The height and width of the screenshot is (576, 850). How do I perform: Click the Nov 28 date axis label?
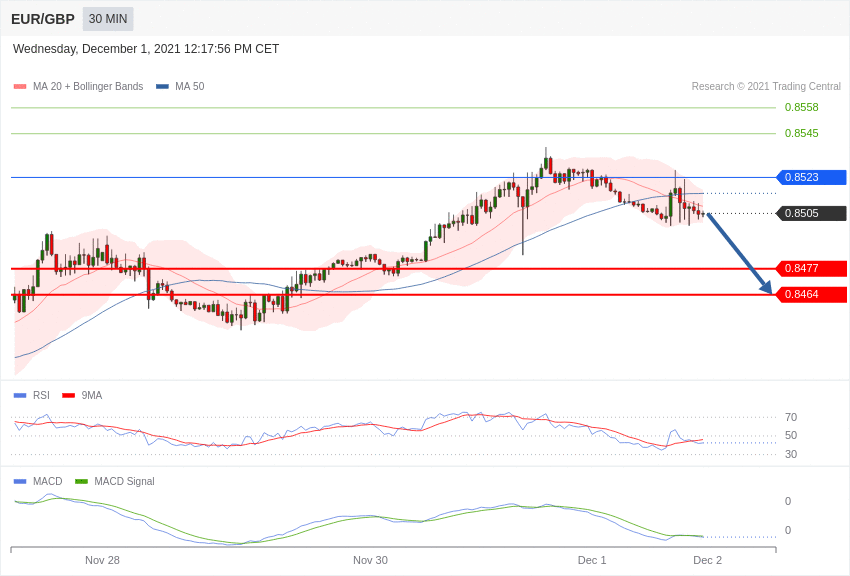[102, 560]
